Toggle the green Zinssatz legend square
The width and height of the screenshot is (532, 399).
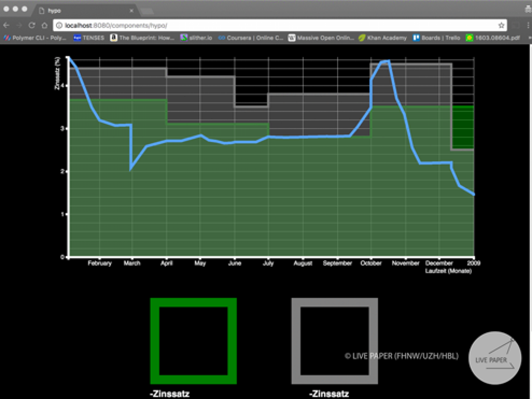[194, 341]
